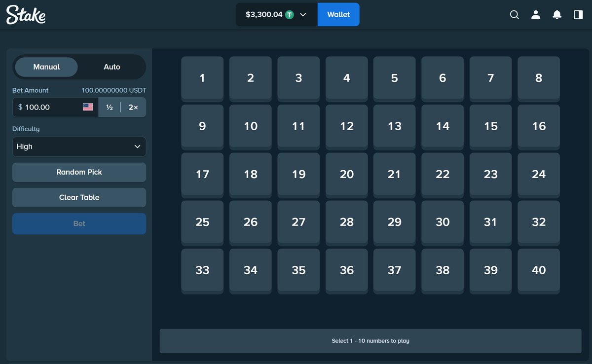Screen dimensions: 592x364
Task: Pick number 5 on the board
Action: pyautogui.click(x=395, y=79)
